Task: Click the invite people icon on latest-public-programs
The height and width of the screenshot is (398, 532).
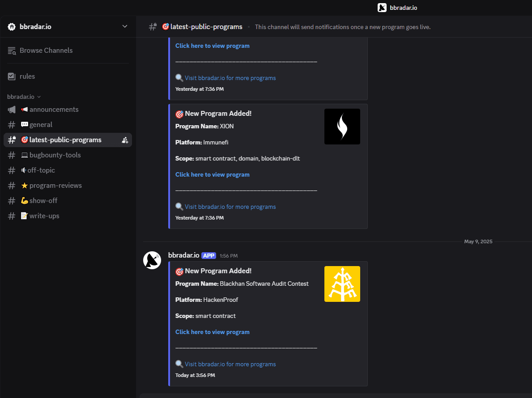Action: click(125, 140)
